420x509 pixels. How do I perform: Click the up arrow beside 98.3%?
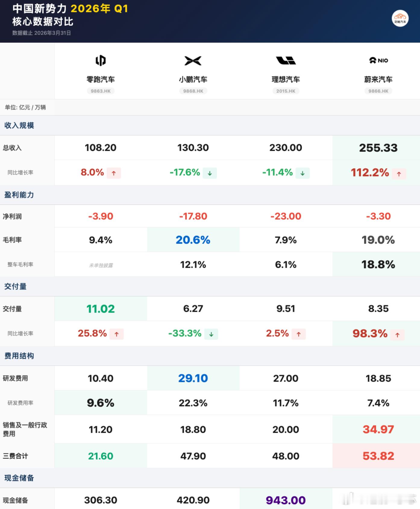397,335
